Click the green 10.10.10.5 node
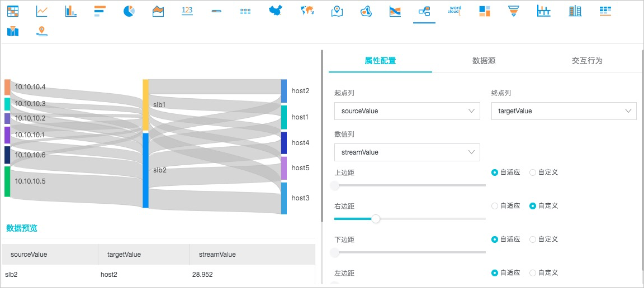This screenshot has height=288, width=644. click(x=7, y=181)
